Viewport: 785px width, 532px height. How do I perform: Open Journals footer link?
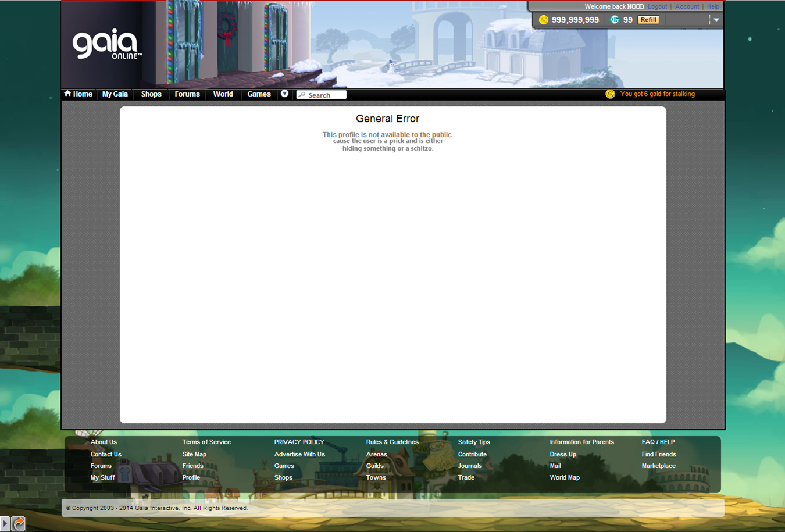point(470,466)
